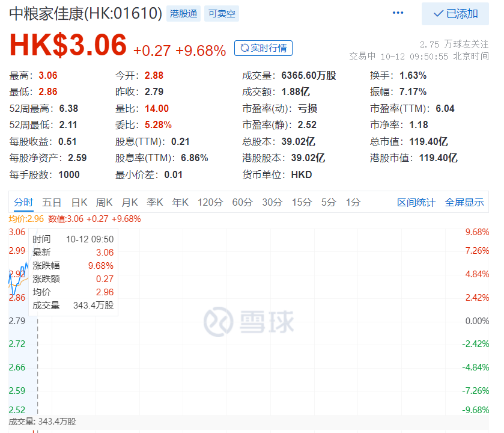Switch to the 五日 chart tab

click(52, 202)
